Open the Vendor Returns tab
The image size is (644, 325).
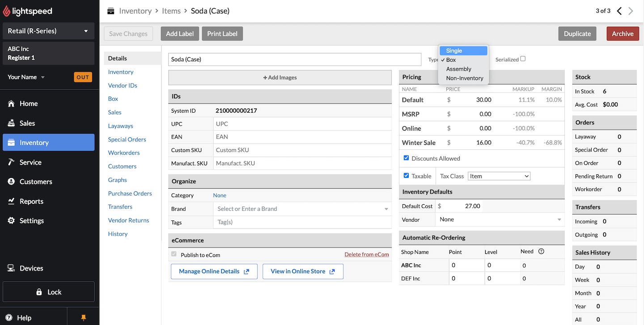tap(128, 220)
